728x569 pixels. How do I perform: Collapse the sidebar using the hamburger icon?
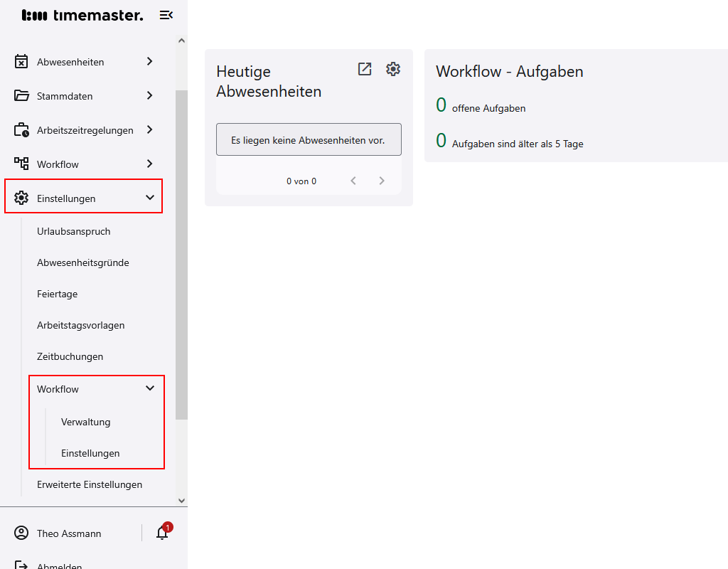(166, 14)
